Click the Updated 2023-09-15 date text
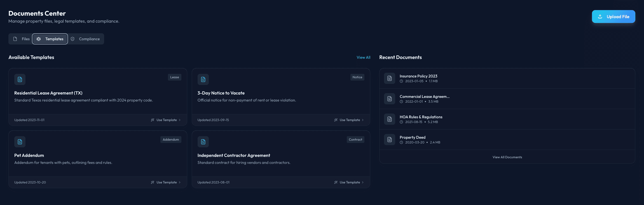Viewport: 644px width, 205px height. pyautogui.click(x=213, y=120)
